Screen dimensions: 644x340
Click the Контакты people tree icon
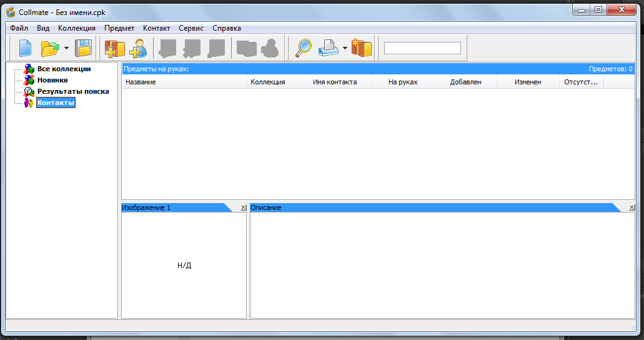(x=29, y=102)
